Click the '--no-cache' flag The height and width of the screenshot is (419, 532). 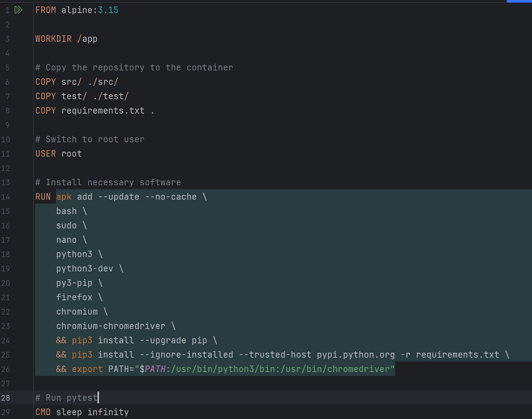tap(171, 197)
